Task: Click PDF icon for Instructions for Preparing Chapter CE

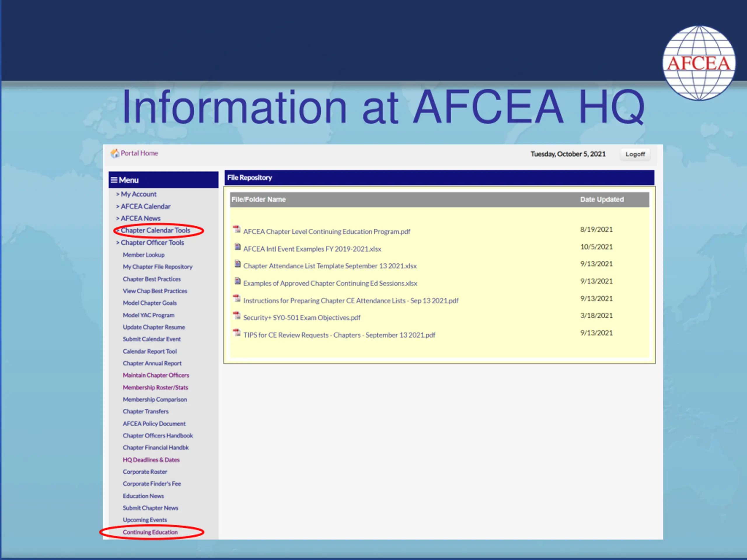Action: [237, 298]
